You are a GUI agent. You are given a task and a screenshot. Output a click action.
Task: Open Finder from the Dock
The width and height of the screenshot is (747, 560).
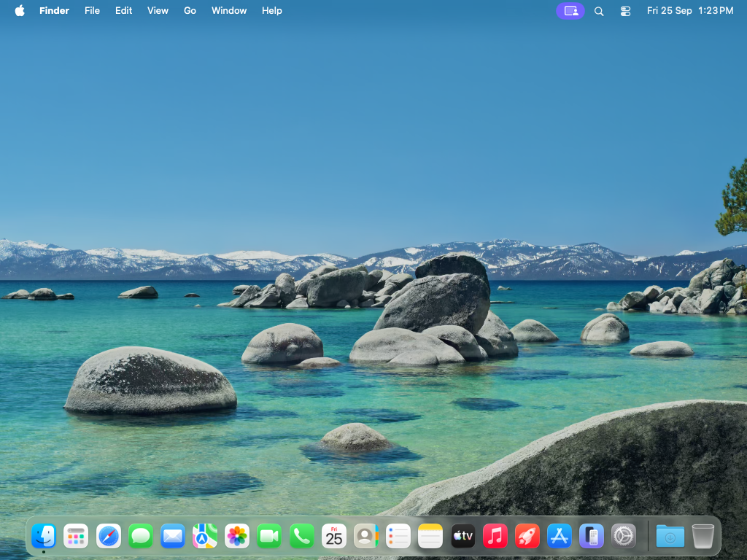coord(44,536)
